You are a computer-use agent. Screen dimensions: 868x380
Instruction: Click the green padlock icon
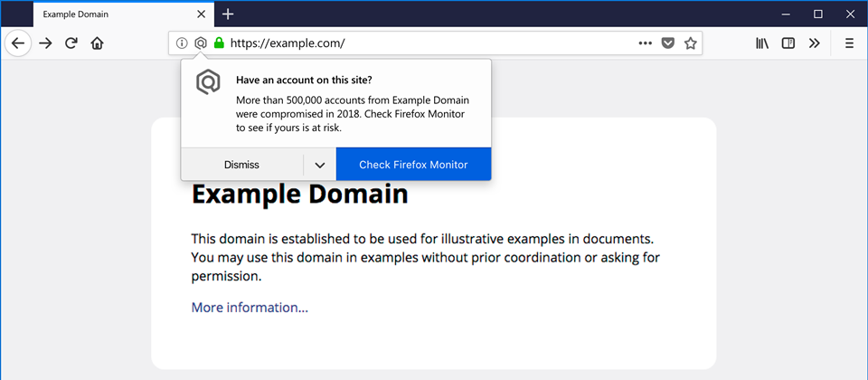(x=219, y=43)
